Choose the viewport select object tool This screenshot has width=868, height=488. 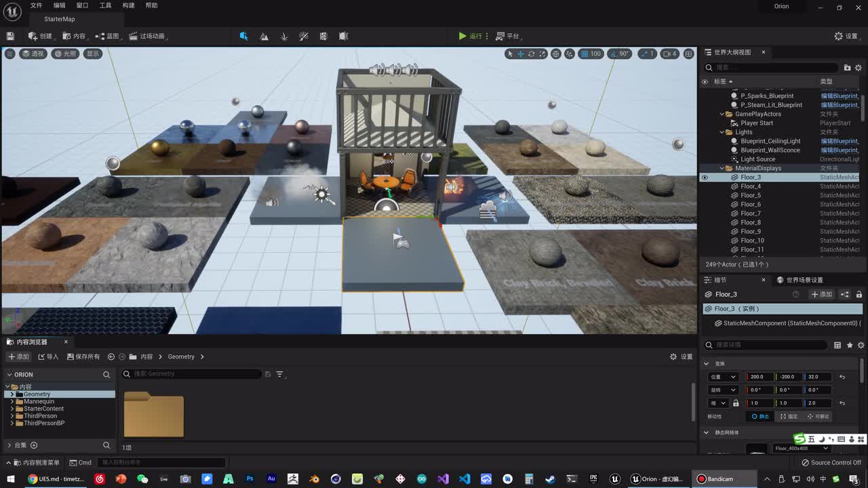pyautogui.click(x=510, y=54)
